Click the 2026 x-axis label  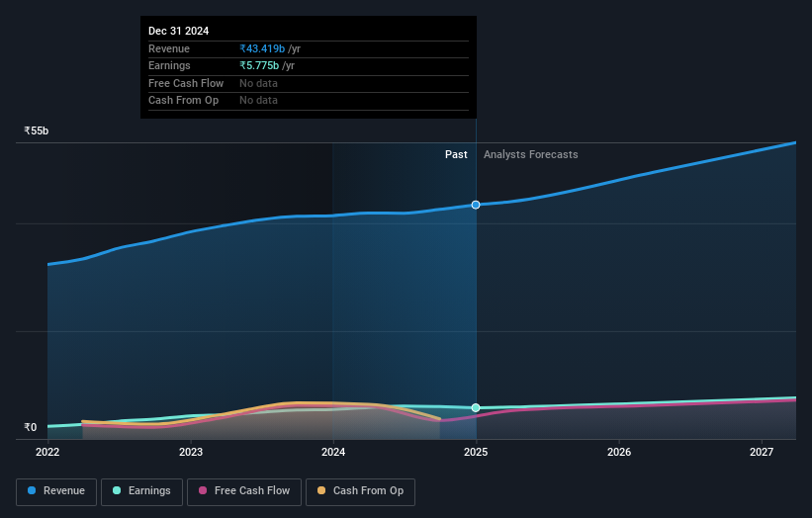tap(619, 452)
